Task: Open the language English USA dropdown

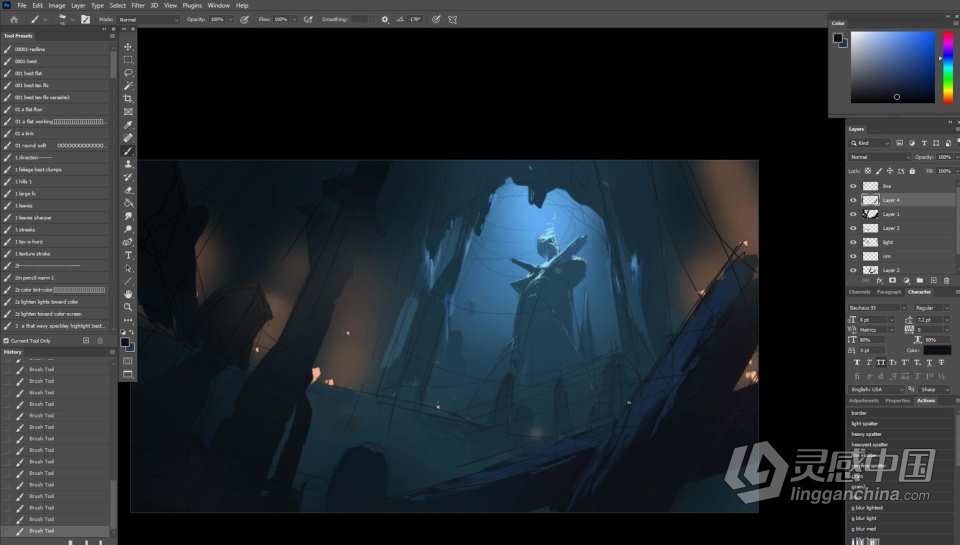Action: 877,389
